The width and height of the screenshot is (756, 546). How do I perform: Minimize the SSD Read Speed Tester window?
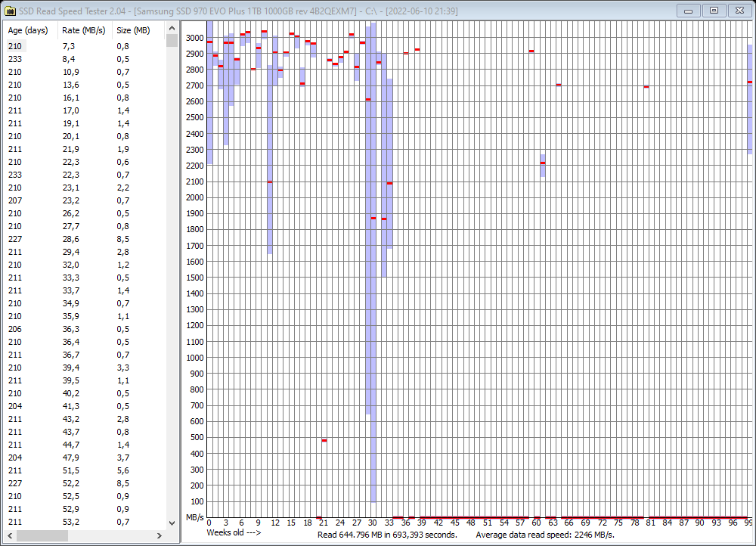pyautogui.click(x=689, y=11)
